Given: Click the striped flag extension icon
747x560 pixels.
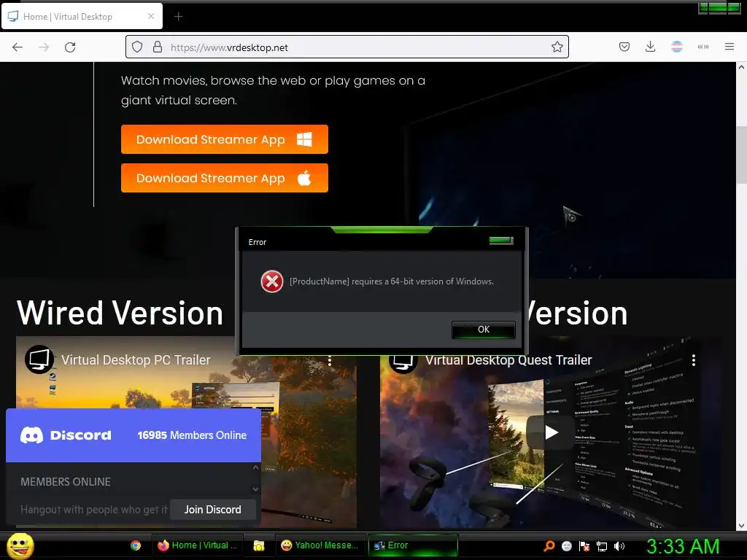Looking at the screenshot, I should pyautogui.click(x=676, y=47).
